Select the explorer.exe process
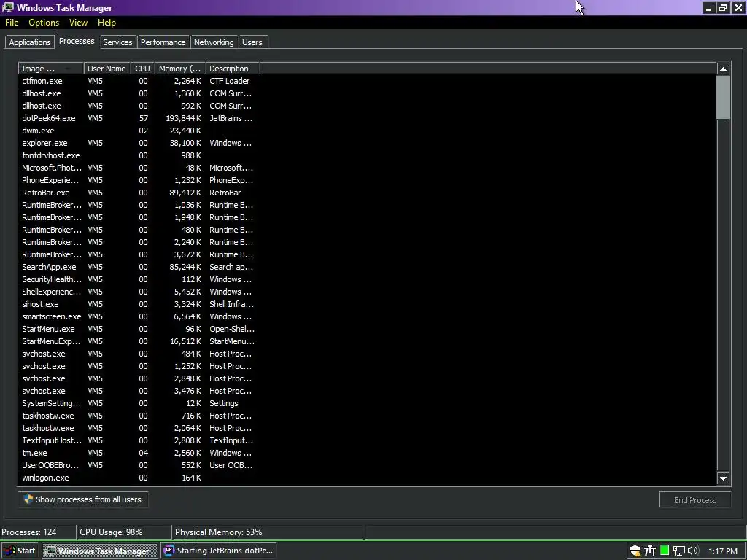Screen dimensions: 747x560 [x=138, y=143]
